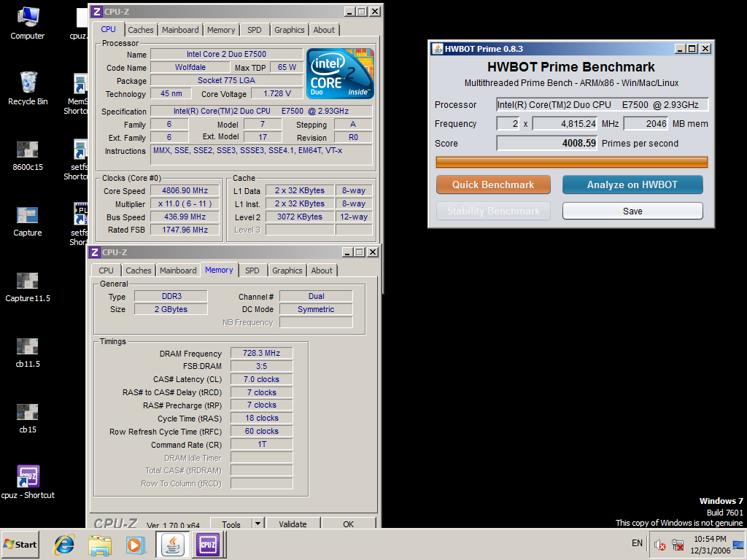Click the Core Speed 4806.90 MHz value
The width and height of the screenshot is (747, 560).
[x=185, y=190]
